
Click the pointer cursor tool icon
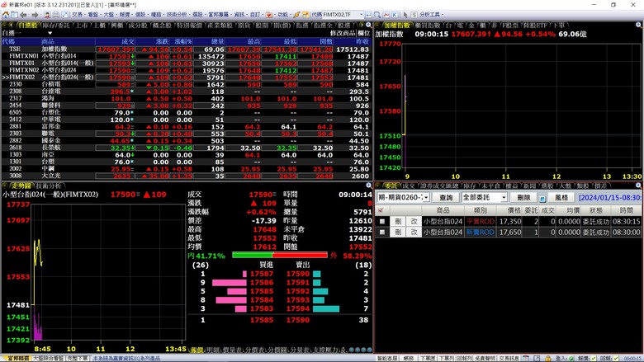point(405,15)
